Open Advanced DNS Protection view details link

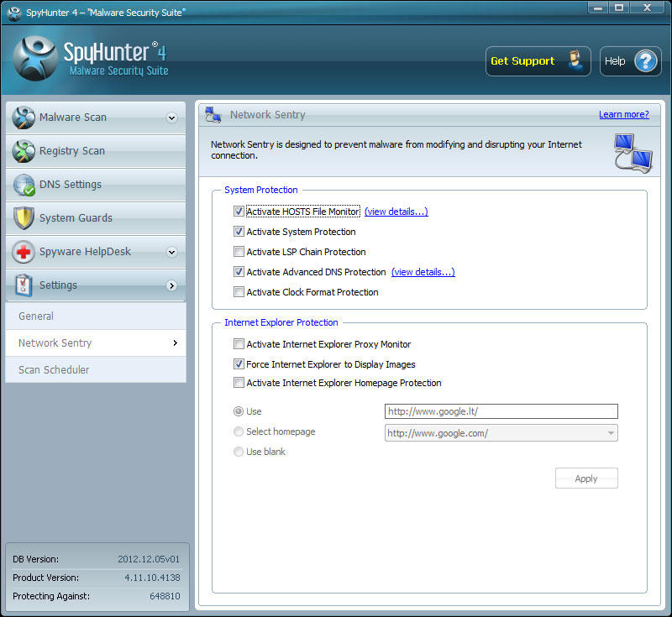423,272
